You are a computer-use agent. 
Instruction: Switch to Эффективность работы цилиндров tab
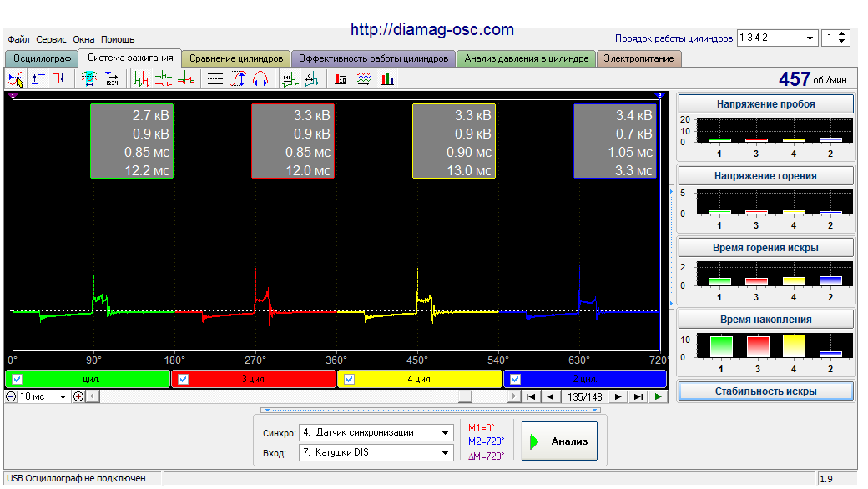[374, 58]
